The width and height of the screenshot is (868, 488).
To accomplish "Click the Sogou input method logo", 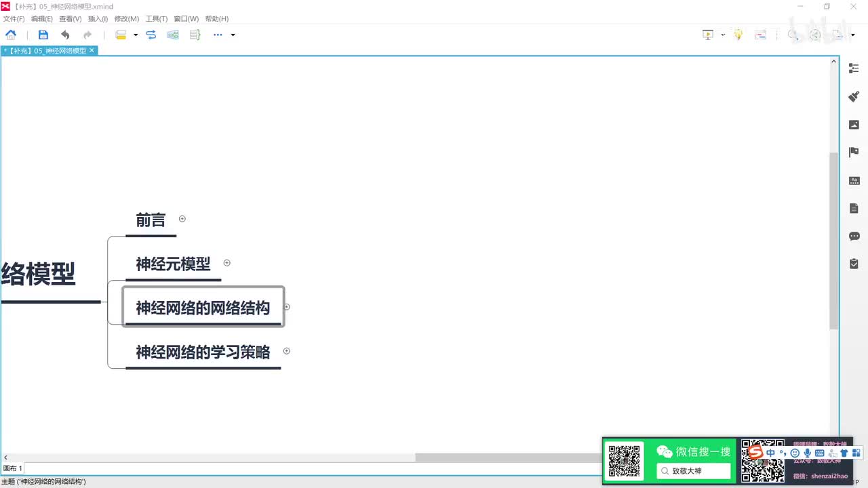I will 755,452.
